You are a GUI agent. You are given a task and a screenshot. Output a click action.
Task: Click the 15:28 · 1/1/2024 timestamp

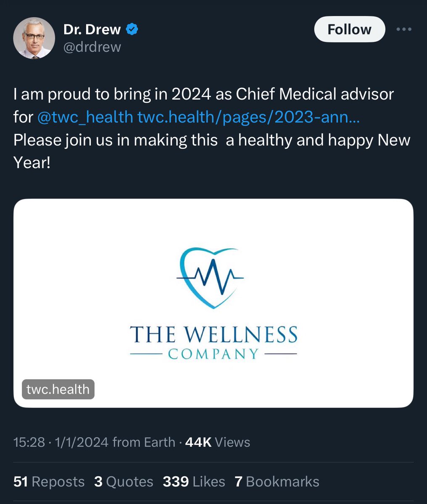[61, 442]
